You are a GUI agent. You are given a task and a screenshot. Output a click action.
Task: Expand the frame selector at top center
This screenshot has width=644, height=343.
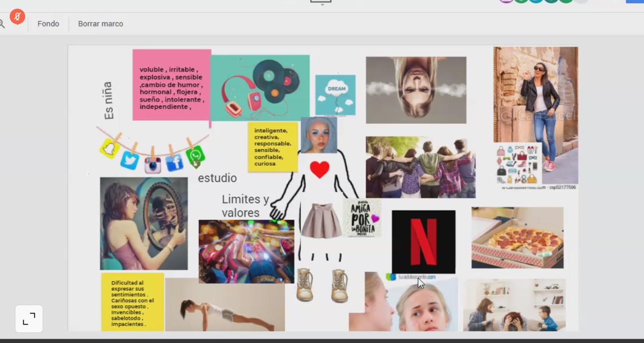point(321,2)
